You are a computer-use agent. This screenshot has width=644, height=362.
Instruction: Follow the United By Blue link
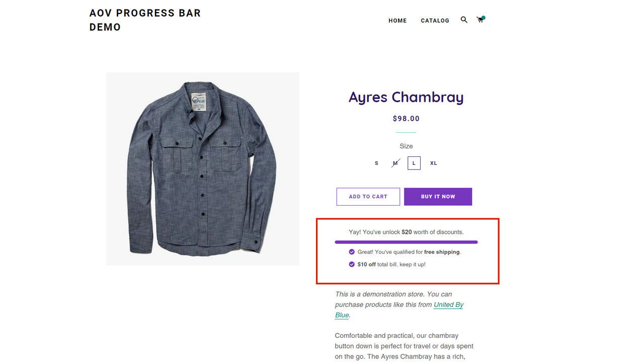(448, 305)
